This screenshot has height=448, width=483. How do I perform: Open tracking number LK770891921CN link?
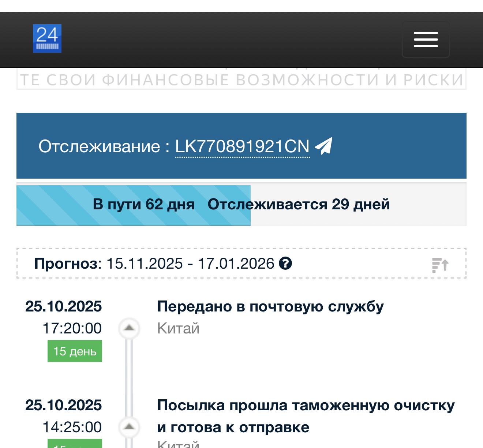pyautogui.click(x=242, y=146)
